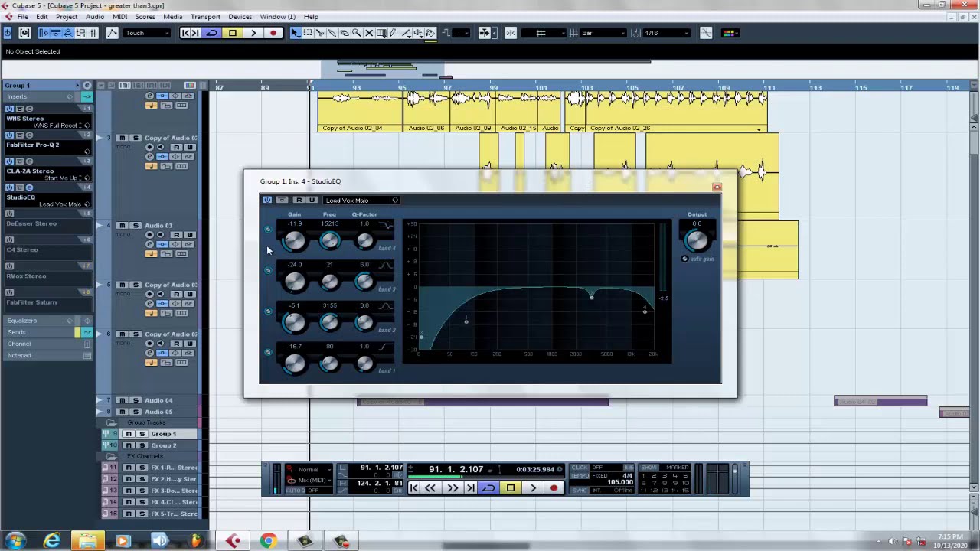Select the Erase tool in toolbar
980x551 pixels.
click(345, 33)
